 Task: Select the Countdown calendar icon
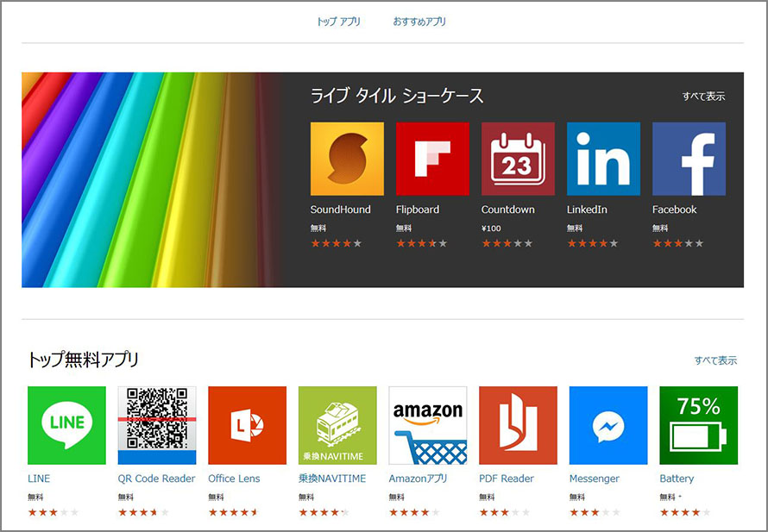[518, 159]
